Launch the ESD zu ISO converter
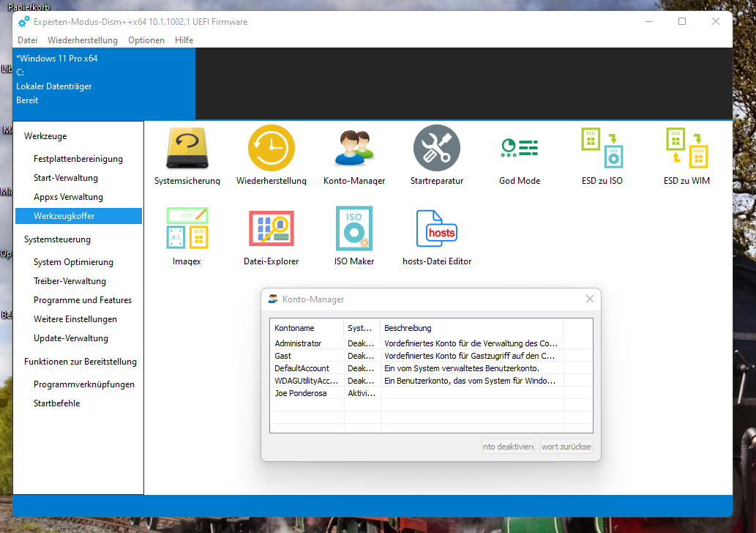This screenshot has width=756, height=533. tap(602, 155)
